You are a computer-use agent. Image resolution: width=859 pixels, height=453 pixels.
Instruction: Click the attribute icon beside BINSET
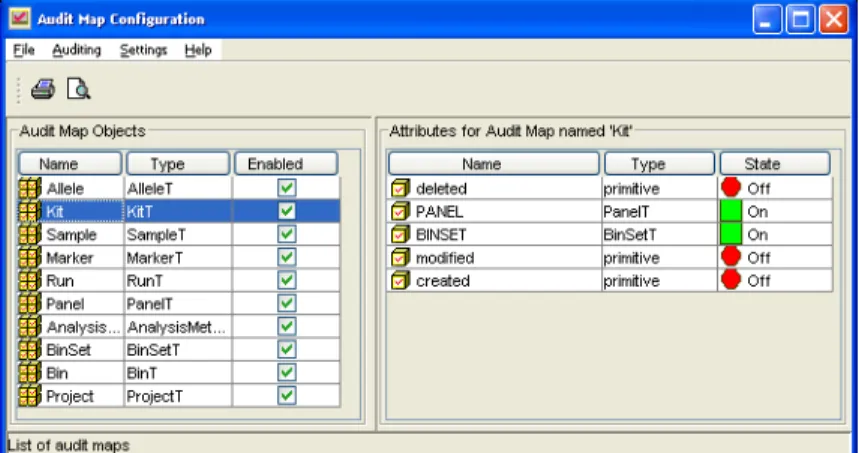[400, 234]
